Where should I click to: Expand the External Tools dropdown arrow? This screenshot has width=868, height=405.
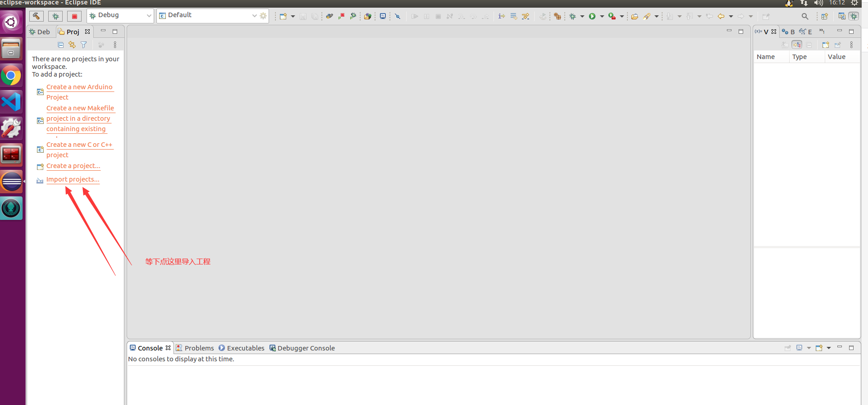pyautogui.click(x=622, y=16)
